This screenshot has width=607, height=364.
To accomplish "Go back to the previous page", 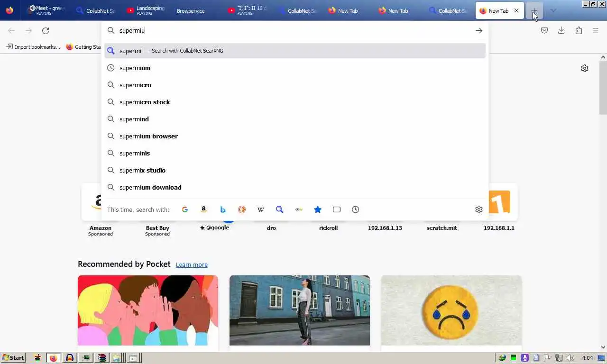I will [x=11, y=31].
